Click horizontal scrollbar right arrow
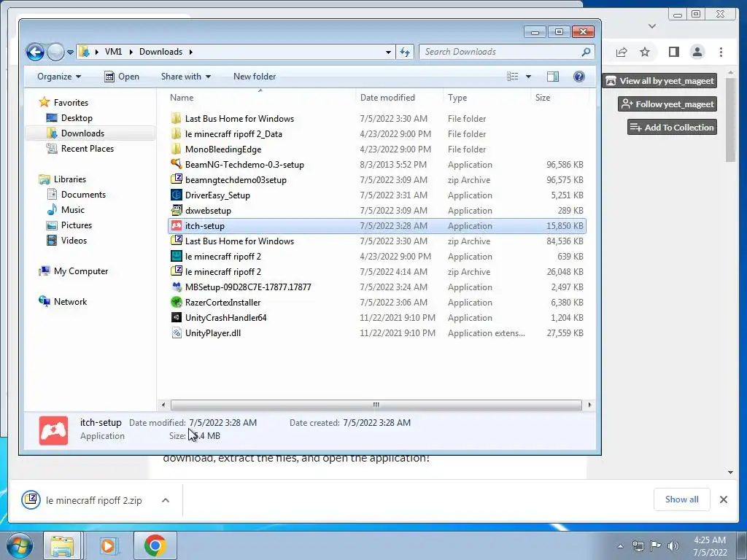This screenshot has width=747, height=560. point(589,405)
